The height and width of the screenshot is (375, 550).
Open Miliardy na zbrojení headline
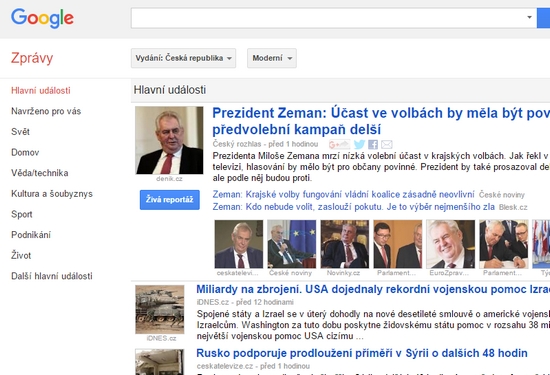coord(373,289)
